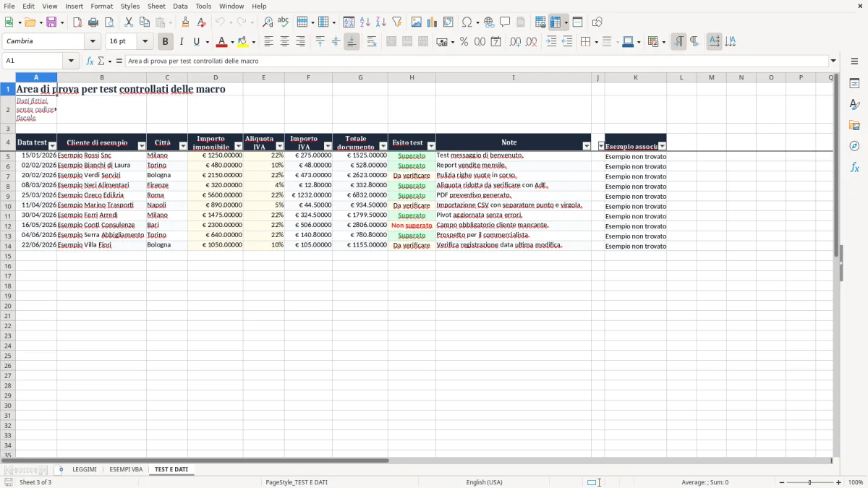Toggle Left-To-Right text direction
The image size is (868, 488).
click(678, 42)
